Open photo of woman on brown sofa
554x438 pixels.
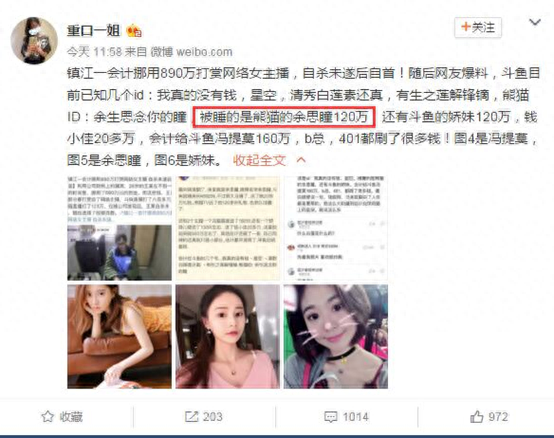point(119,337)
